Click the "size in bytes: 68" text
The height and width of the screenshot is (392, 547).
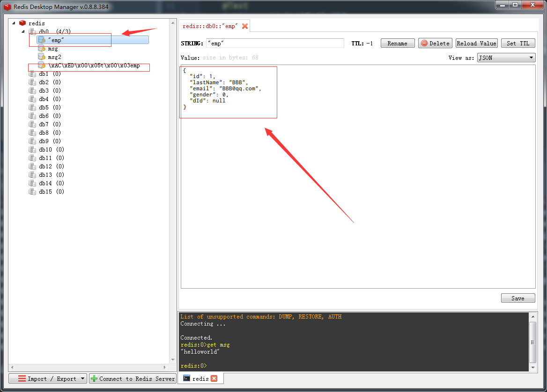230,58
